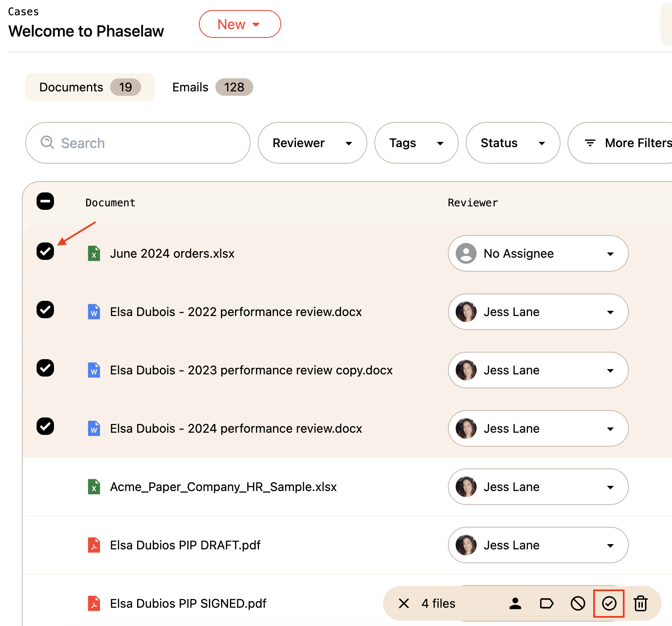Click the magnifier icon in the search box

coord(47,142)
